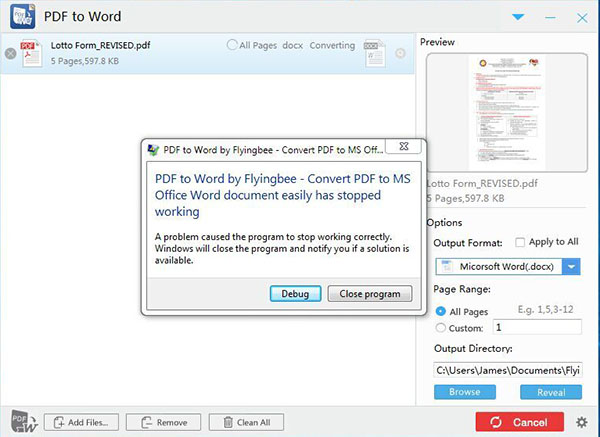Click the Reveal button
Screen dimensions: 600x437
click(551, 392)
